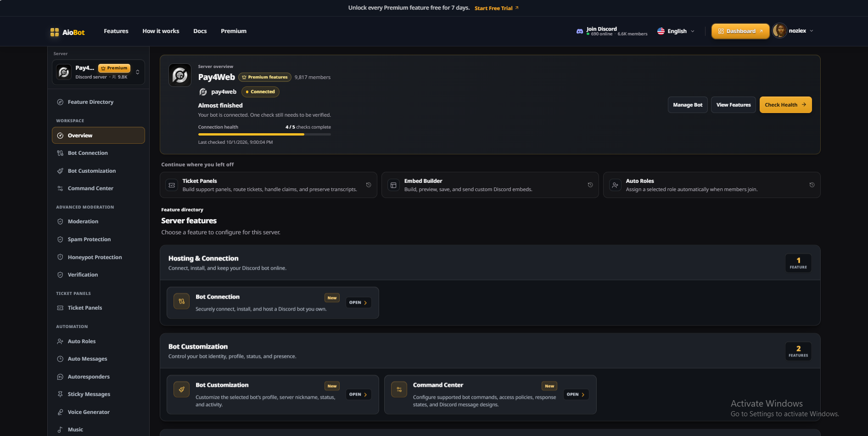Click the Start Free Trial link

(496, 8)
